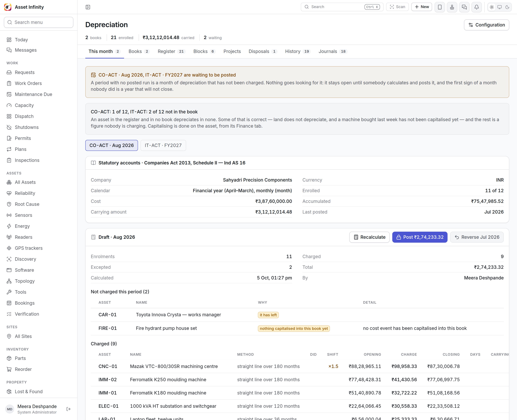Select the IT-ACT · FY2027 book toggle
This screenshot has height=420, width=517.
[x=163, y=145]
